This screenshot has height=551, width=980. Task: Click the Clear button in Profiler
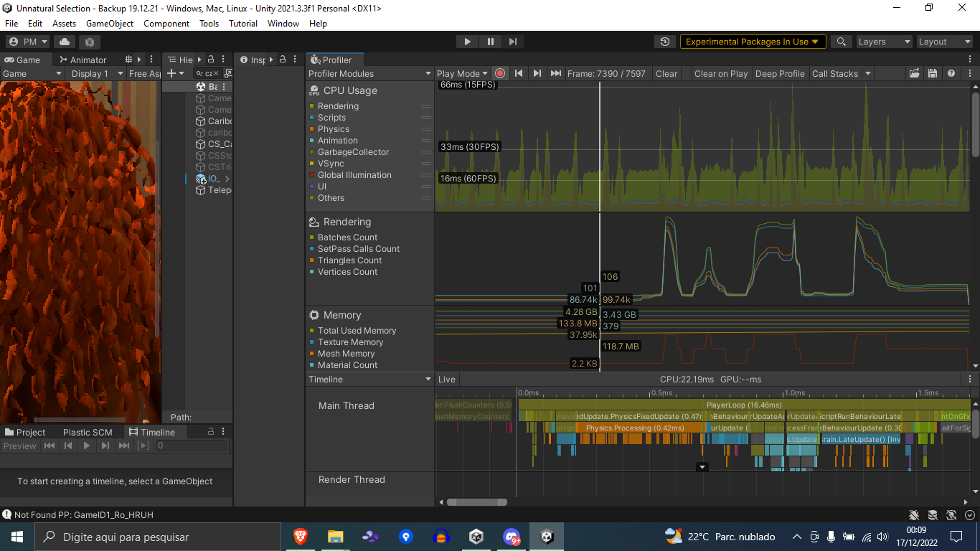[666, 73]
